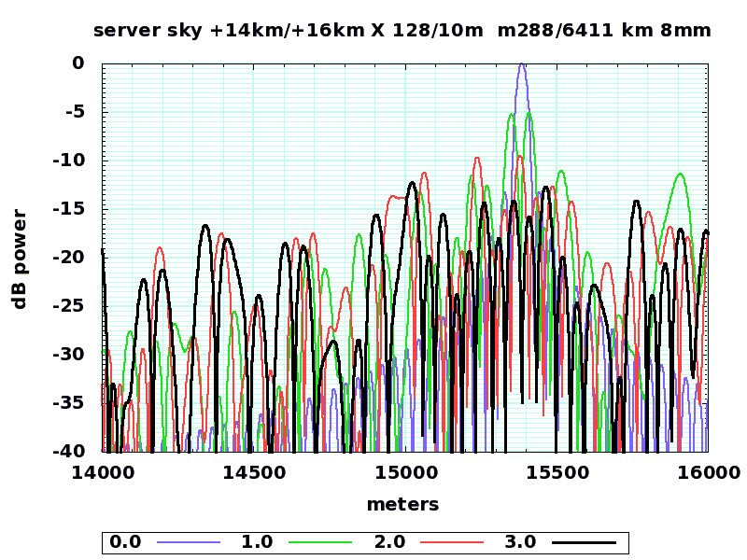Click the 14000 x-axis tick label
Screen dimensions: 747x560
point(102,471)
